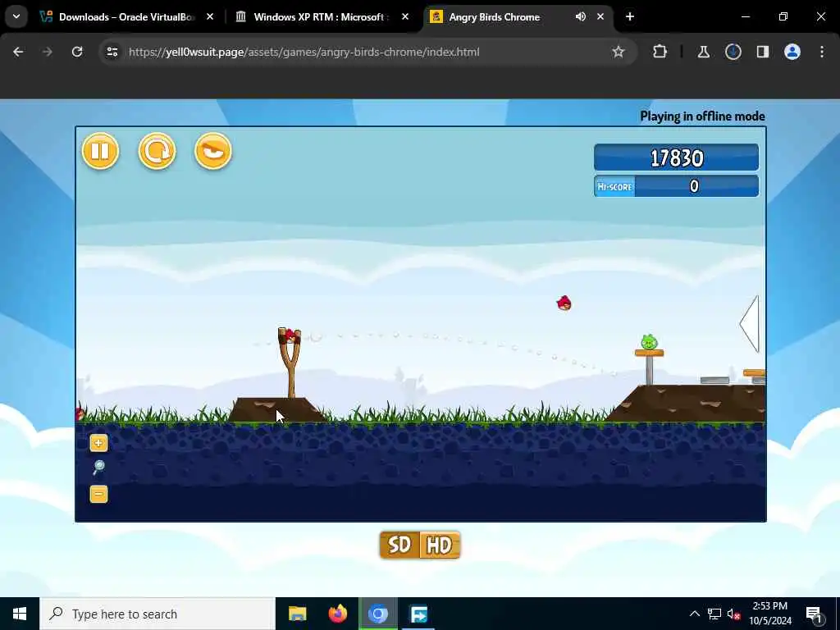Close the Oracle VirtualBox tab
Viewport: 840px width, 630px height.
[x=210, y=17]
